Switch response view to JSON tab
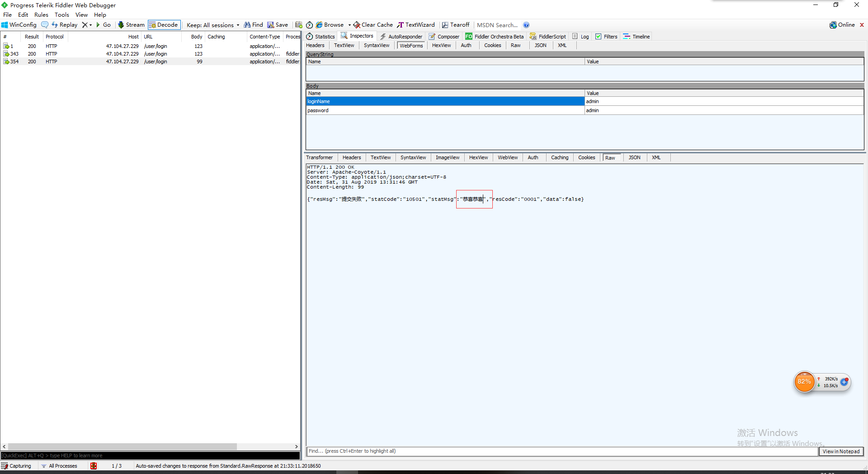This screenshot has width=868, height=474. point(634,157)
